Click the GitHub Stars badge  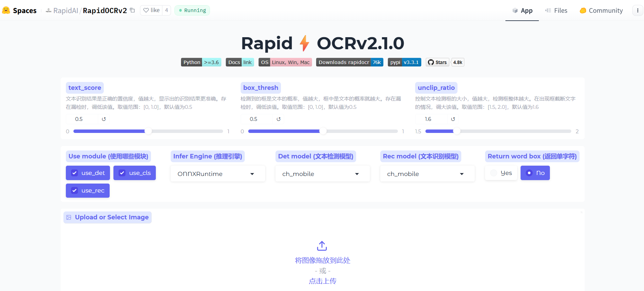pos(437,62)
